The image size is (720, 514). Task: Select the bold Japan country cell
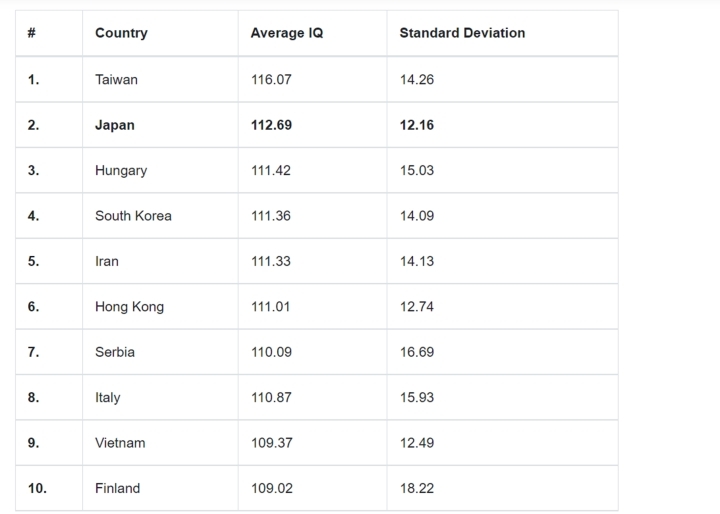pyautogui.click(x=115, y=125)
